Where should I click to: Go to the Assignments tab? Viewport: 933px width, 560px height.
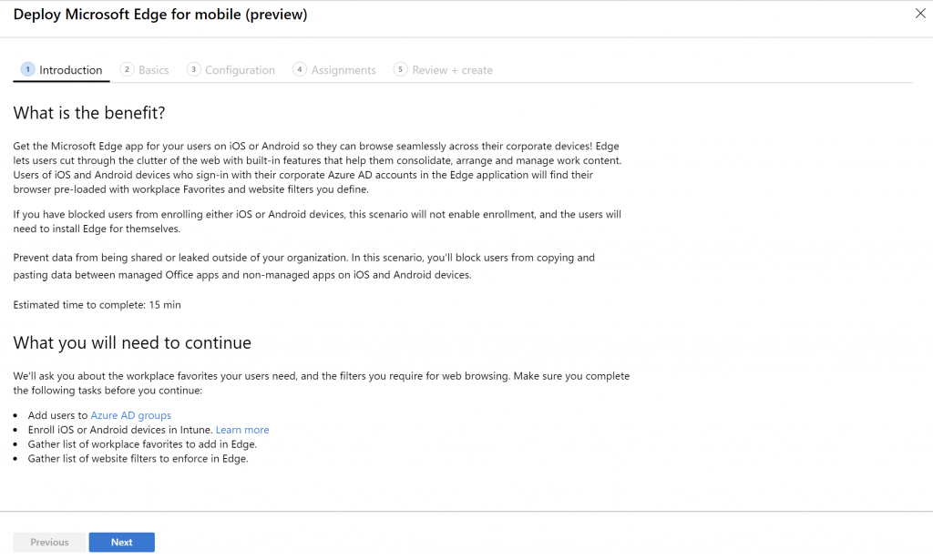pyautogui.click(x=343, y=70)
